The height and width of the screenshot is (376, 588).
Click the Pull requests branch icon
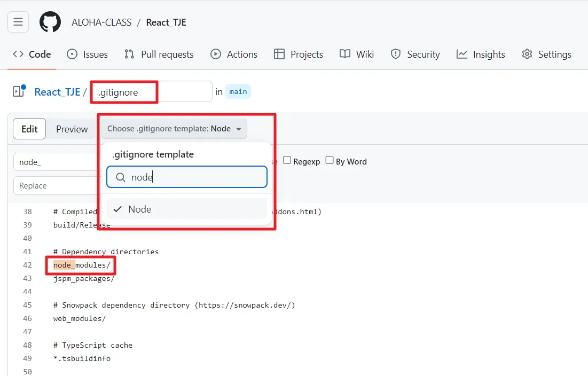pos(129,54)
